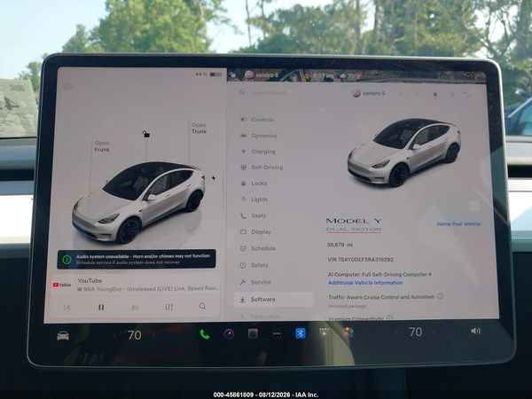The width and height of the screenshot is (532, 399).
Task: Open the purple camera app icon
Action: (x=229, y=334)
